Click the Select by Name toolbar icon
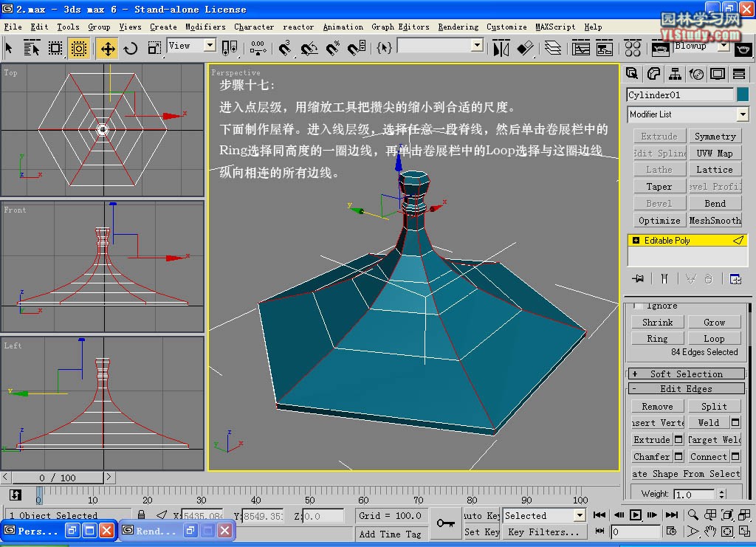Viewport: 756px width, 547px height. pos(32,49)
